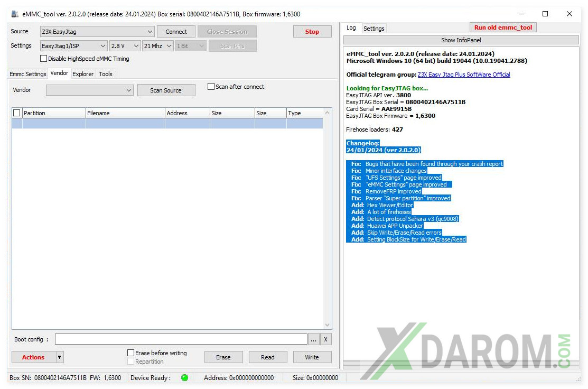Viewport: 588px width, 389px height.
Task: Tick the partition table select-all checkbox
Action: pos(17,113)
